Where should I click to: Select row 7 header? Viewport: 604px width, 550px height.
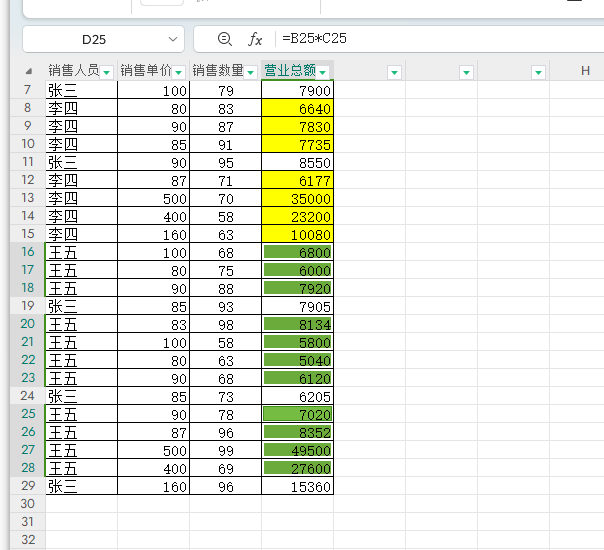point(27,90)
